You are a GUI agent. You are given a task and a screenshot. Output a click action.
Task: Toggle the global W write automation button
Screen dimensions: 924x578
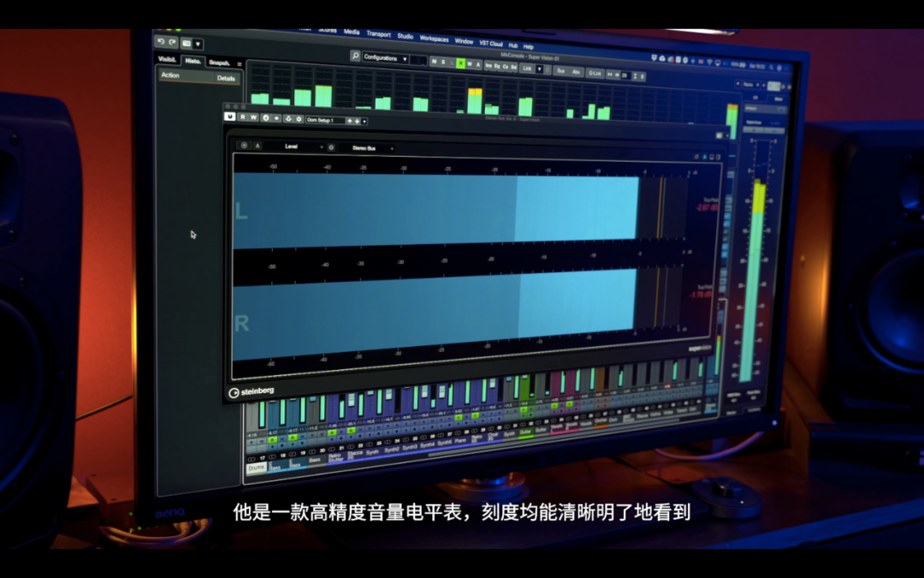470,63
